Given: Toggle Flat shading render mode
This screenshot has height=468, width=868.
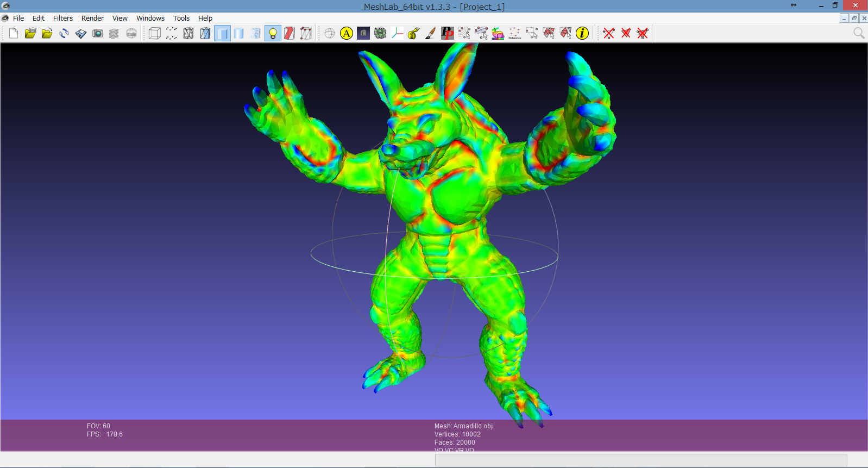Looking at the screenshot, I should [x=222, y=33].
